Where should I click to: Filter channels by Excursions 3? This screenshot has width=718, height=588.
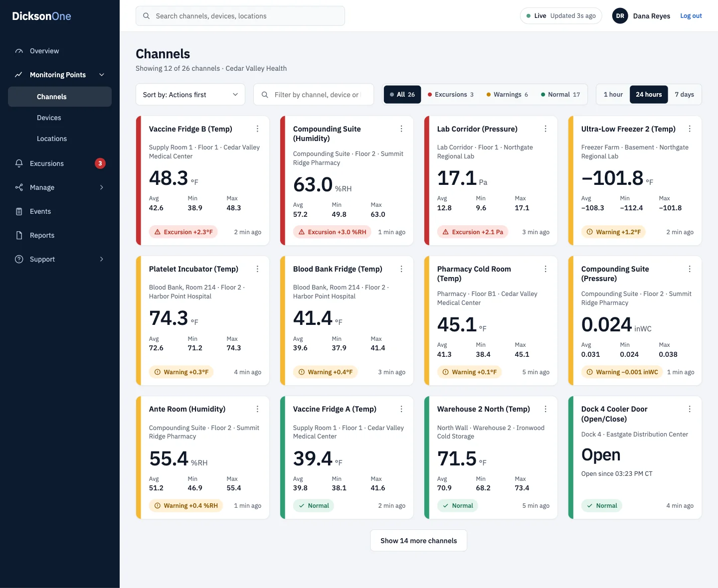(x=451, y=95)
